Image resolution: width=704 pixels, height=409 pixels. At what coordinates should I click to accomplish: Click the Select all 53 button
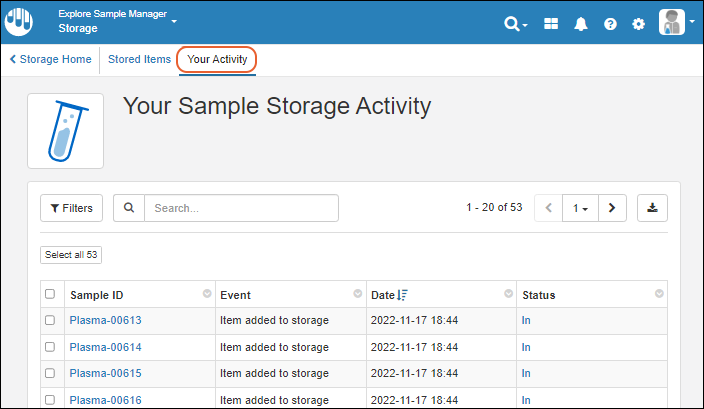71,255
